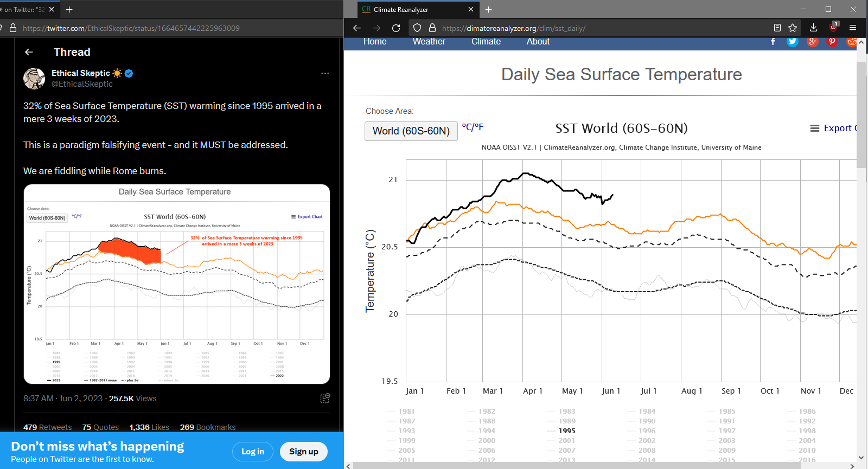Click the verified badge beside Ethical Skeptic

coord(129,73)
